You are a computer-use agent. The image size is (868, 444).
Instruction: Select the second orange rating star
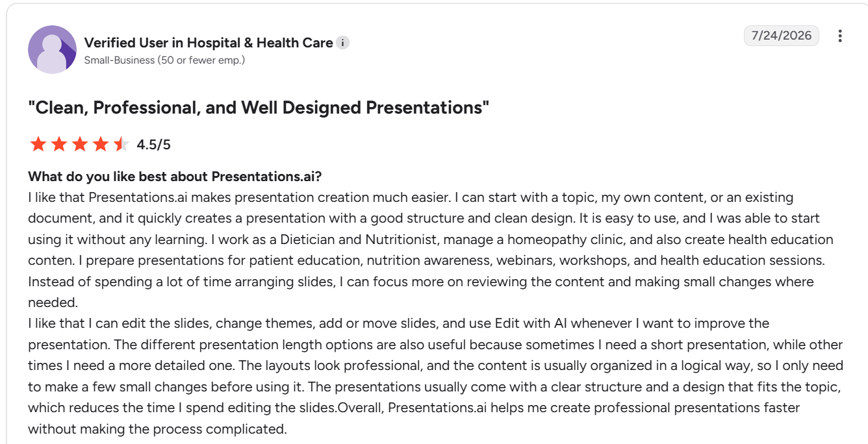click(x=59, y=144)
